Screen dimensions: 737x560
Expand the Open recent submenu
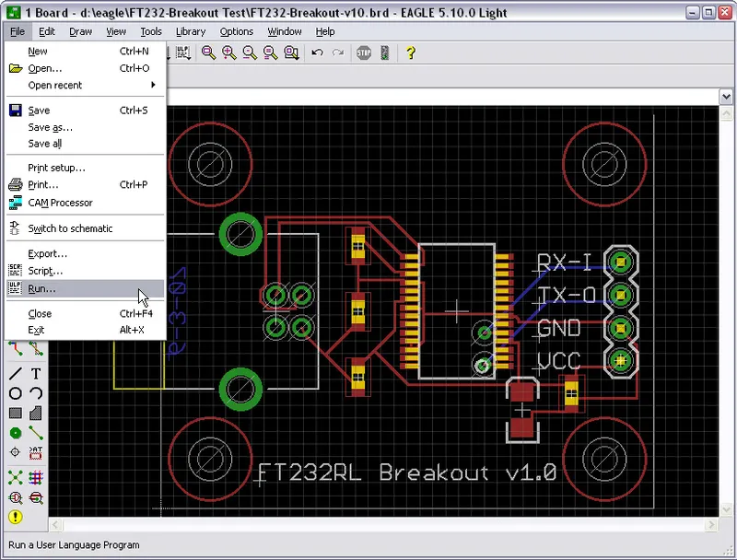[55, 85]
